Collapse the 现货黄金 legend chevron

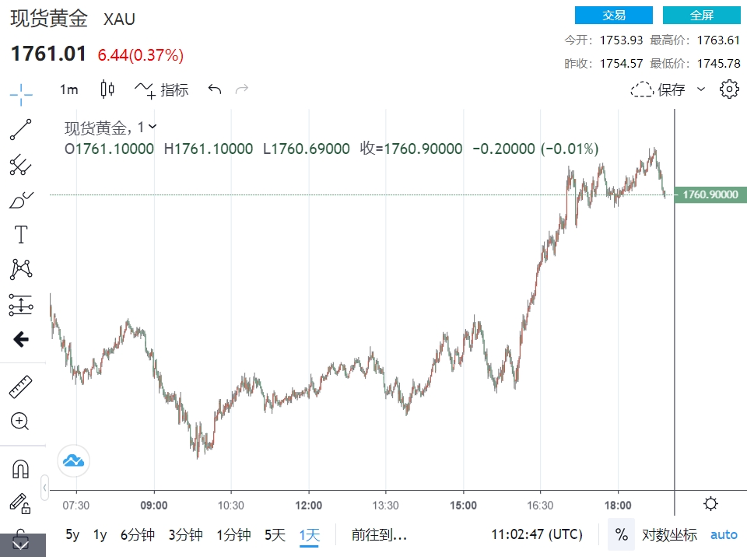(x=153, y=127)
